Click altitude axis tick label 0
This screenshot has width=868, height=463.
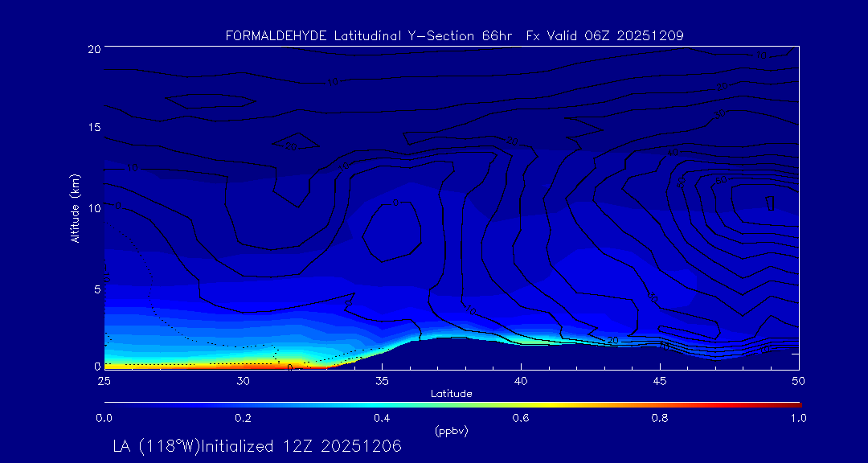96,366
